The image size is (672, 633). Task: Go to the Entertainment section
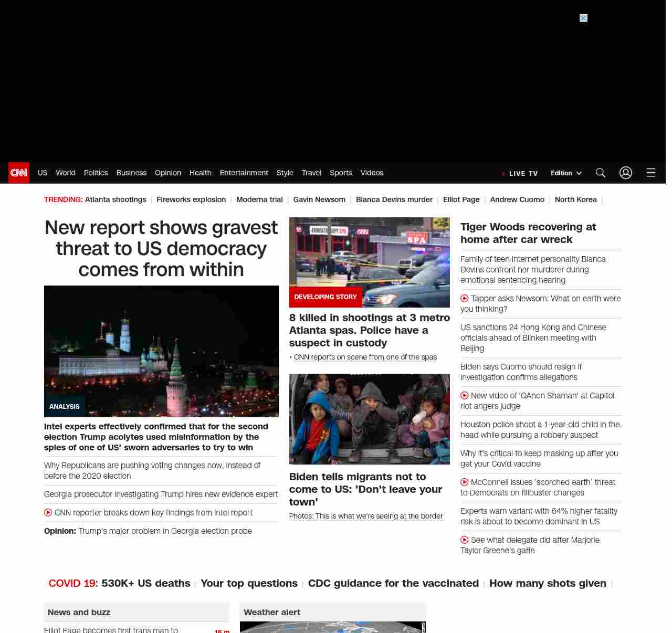(244, 173)
